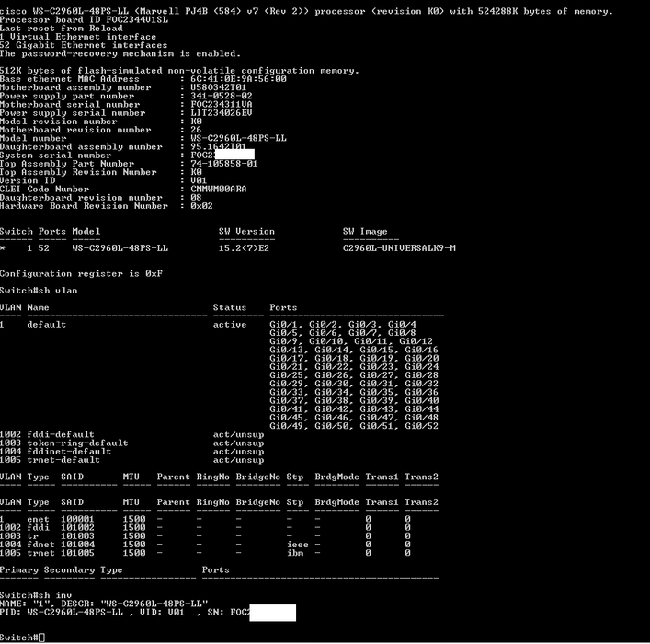This screenshot has height=644, width=650.
Task: Click the 'Switch#sh inv' command line
Action: [x=36, y=595]
